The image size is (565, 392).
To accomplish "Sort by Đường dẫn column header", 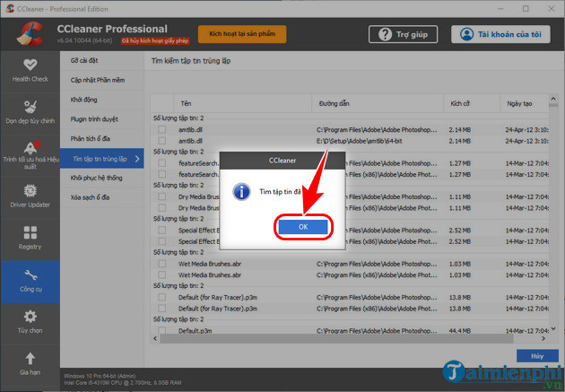I will [x=378, y=103].
